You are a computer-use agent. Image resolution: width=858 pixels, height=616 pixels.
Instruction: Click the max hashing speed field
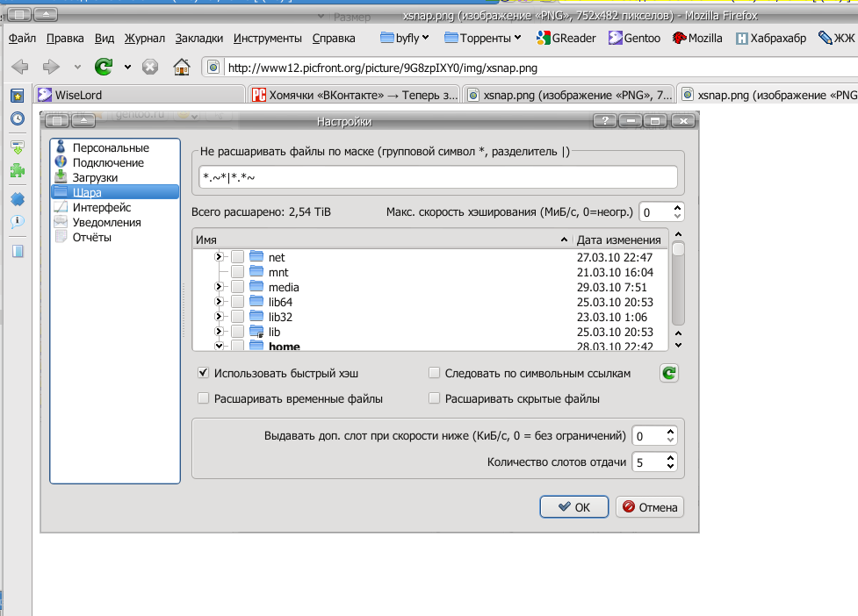(655, 212)
